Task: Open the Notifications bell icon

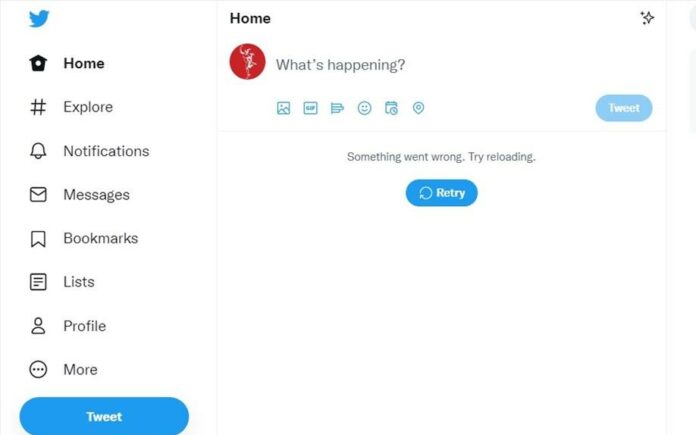Action: pyautogui.click(x=38, y=151)
